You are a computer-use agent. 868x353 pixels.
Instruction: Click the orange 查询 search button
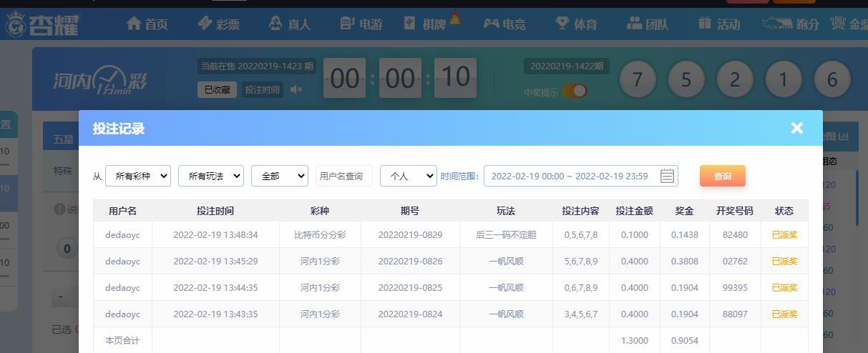(722, 176)
